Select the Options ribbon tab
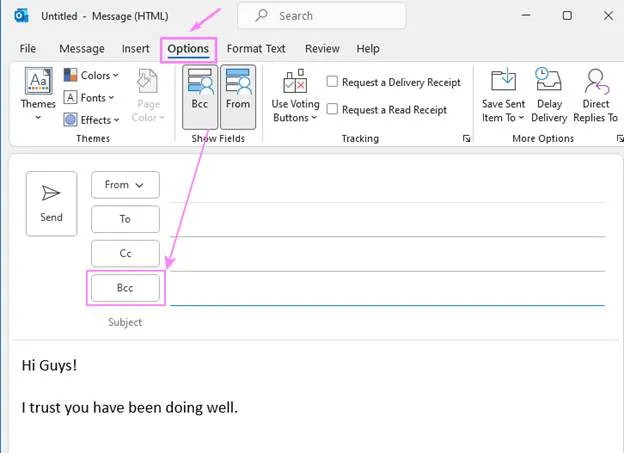Screen dimensions: 624x453 [x=188, y=49]
